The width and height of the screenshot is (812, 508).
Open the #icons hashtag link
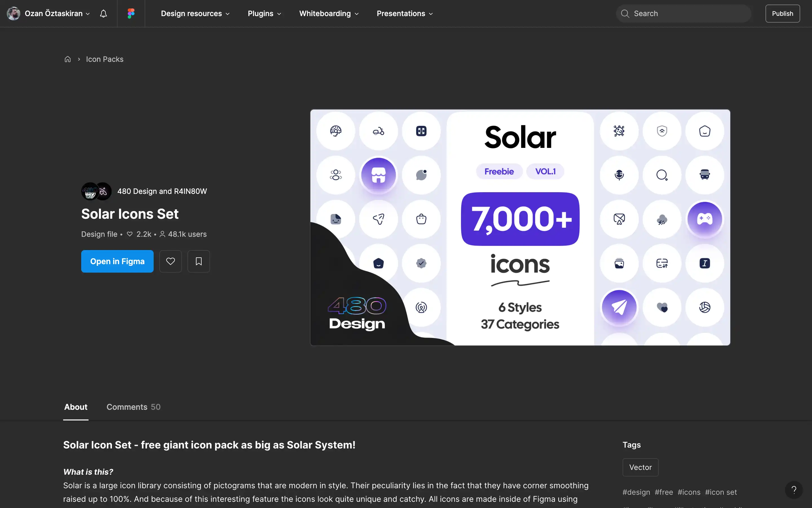pyautogui.click(x=689, y=492)
